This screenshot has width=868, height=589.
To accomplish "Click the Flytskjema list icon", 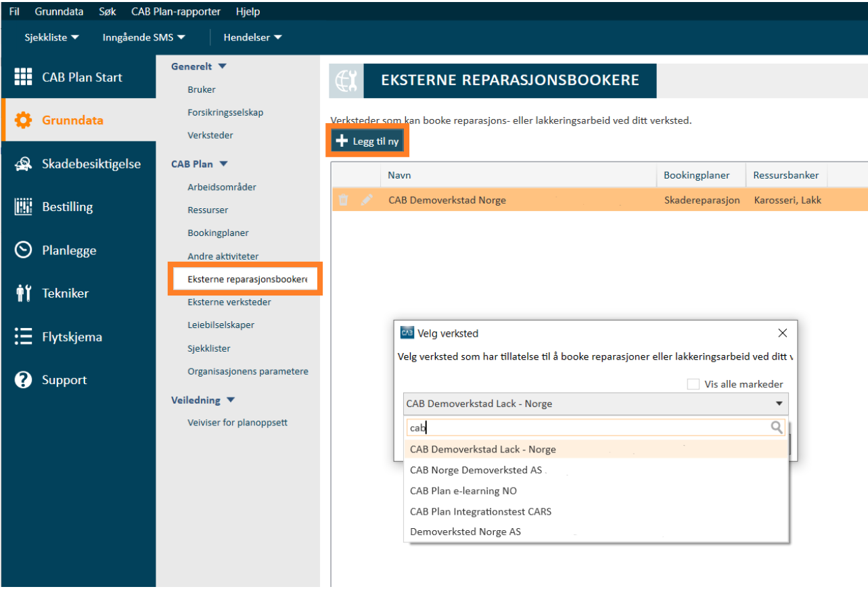I will pyautogui.click(x=23, y=337).
